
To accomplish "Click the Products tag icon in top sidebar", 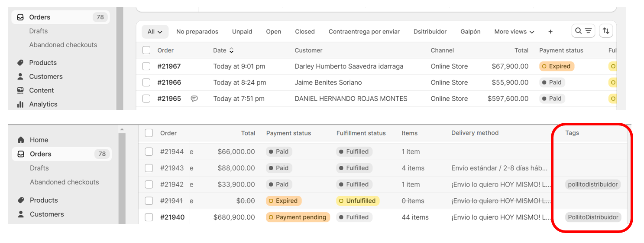I will point(20,62).
